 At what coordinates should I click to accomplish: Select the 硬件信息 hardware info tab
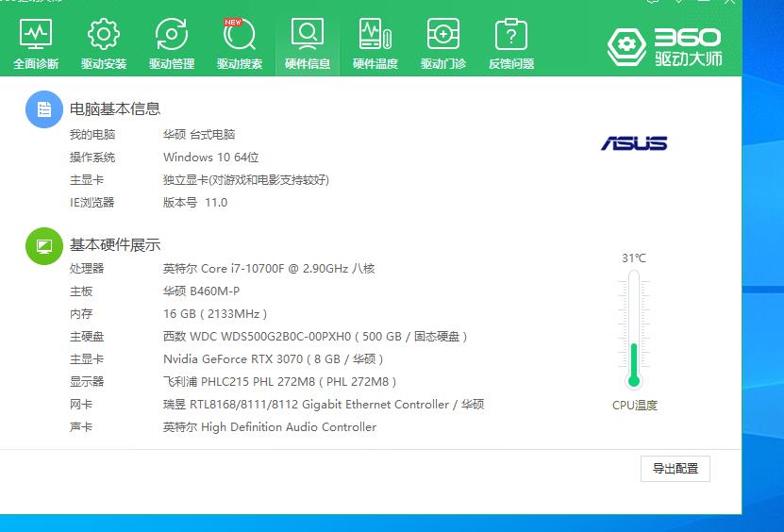tap(308, 44)
